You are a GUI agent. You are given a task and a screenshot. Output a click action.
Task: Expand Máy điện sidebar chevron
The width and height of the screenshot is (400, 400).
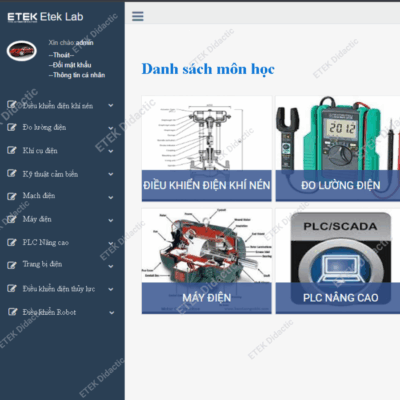[111, 220]
